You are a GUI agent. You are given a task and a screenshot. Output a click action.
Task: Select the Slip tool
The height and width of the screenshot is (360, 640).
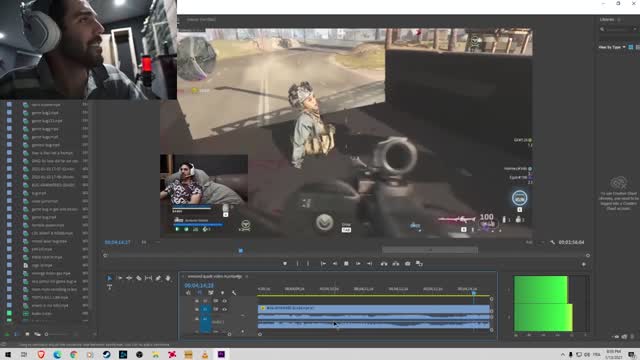click(149, 278)
